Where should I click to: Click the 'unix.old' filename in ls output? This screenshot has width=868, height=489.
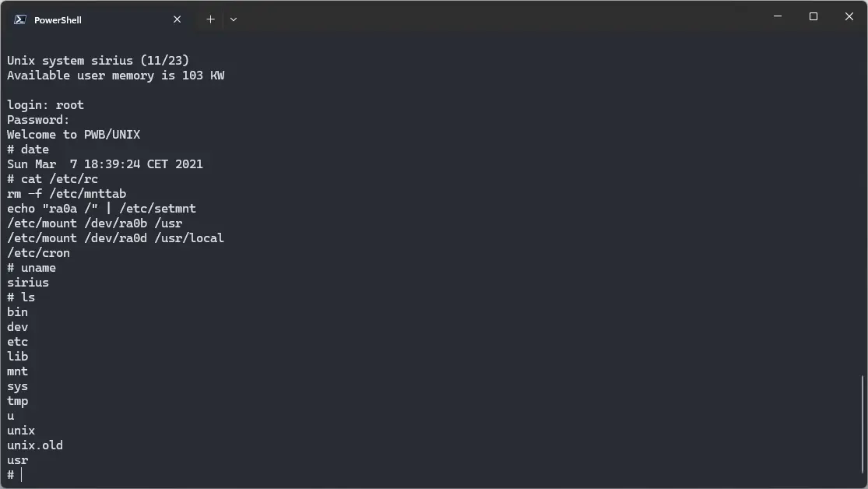34,445
